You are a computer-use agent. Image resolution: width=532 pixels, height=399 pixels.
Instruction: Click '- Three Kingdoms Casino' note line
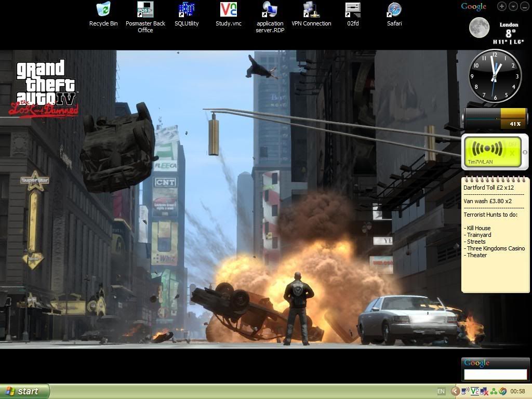coord(495,248)
